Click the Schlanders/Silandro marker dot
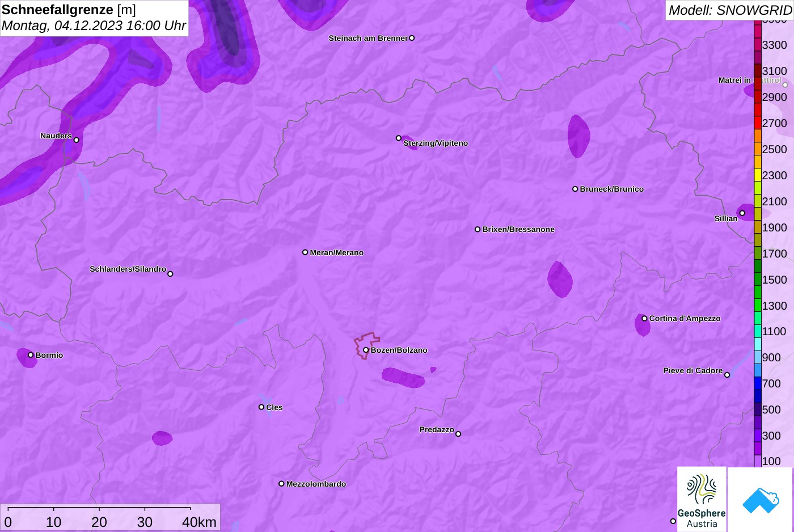This screenshot has width=794, height=532. (x=170, y=274)
